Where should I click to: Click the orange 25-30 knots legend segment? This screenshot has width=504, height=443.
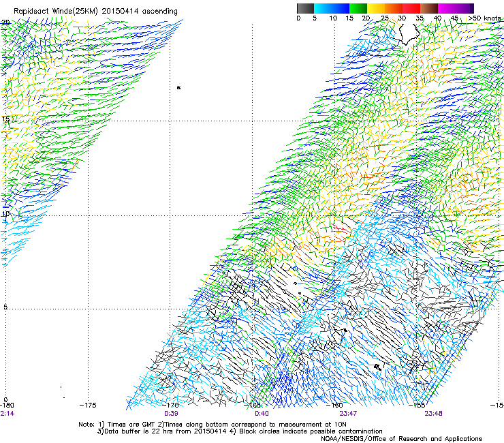point(394,8)
